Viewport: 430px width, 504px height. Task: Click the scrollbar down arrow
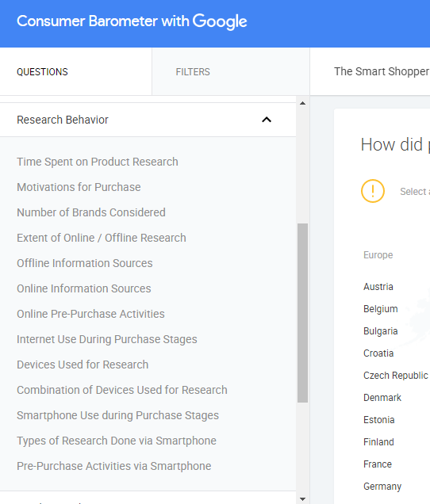pos(302,499)
